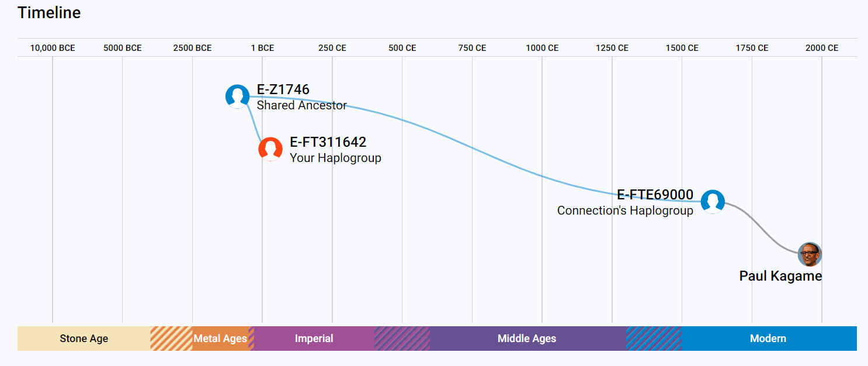This screenshot has height=366, width=868.
Task: Click the 10,000 BCE timeline marker
Action: (x=53, y=48)
